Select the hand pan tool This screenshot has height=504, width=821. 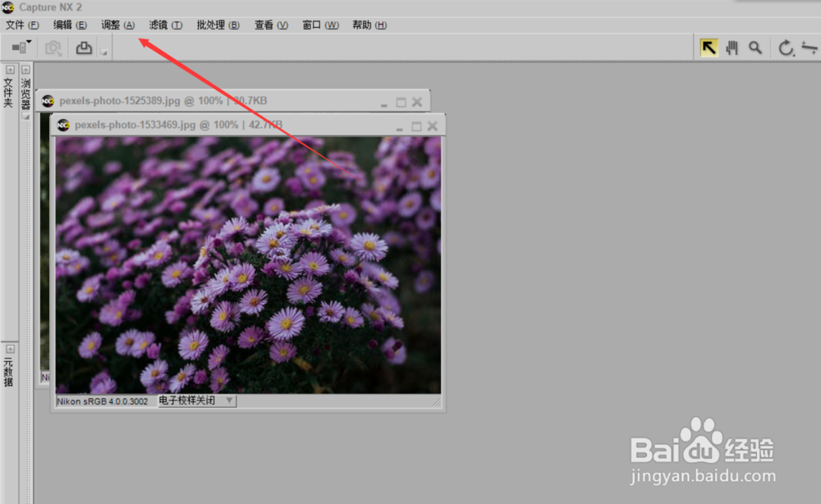click(x=732, y=48)
